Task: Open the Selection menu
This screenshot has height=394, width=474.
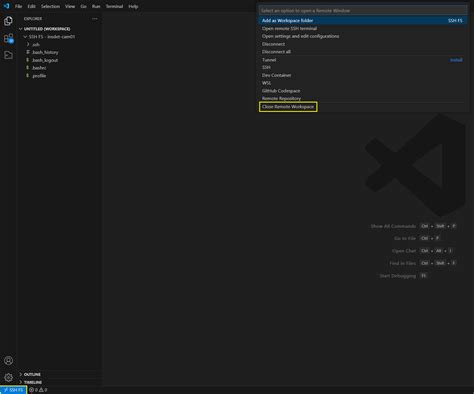Action: [x=50, y=6]
